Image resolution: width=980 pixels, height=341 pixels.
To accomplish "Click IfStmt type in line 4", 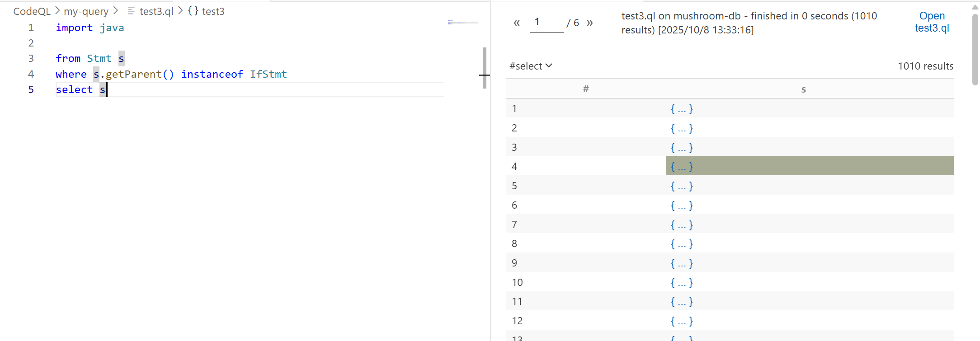I will pos(268,74).
